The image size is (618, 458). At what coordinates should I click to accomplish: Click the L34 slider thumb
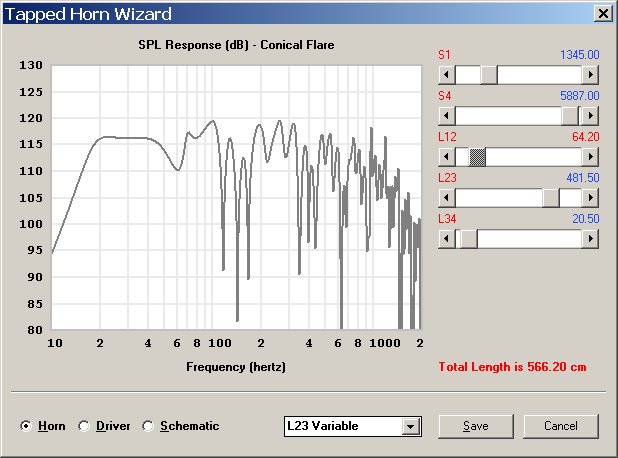469,239
